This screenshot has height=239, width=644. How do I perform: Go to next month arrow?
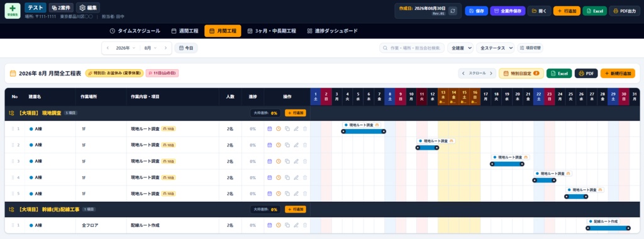tap(165, 48)
